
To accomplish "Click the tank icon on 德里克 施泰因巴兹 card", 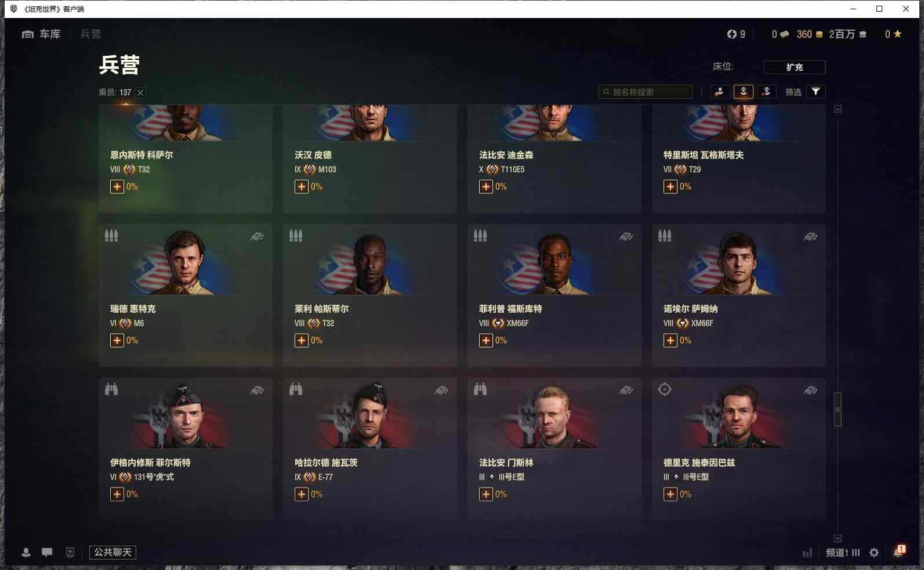I will [x=810, y=390].
